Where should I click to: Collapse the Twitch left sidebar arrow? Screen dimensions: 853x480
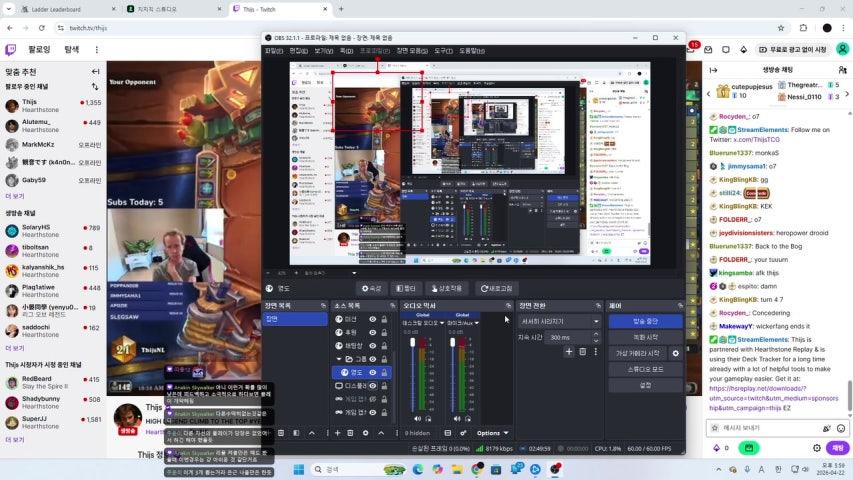95,72
